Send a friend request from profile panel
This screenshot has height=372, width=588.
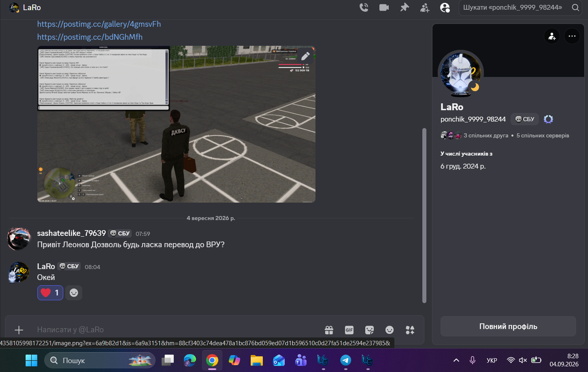pyautogui.click(x=551, y=36)
